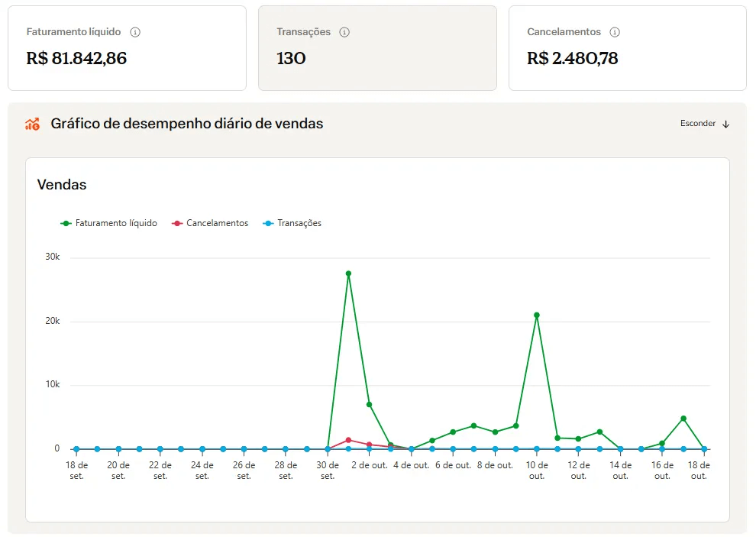This screenshot has height=537, width=756.
Task: Click the down arrow next to Esconder
Action: pos(726,124)
